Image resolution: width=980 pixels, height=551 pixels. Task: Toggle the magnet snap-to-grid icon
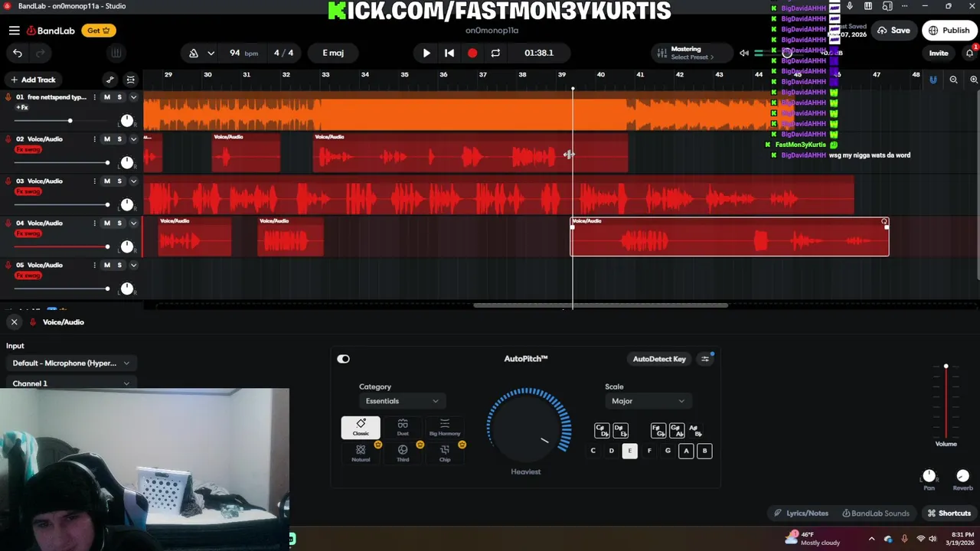click(933, 80)
